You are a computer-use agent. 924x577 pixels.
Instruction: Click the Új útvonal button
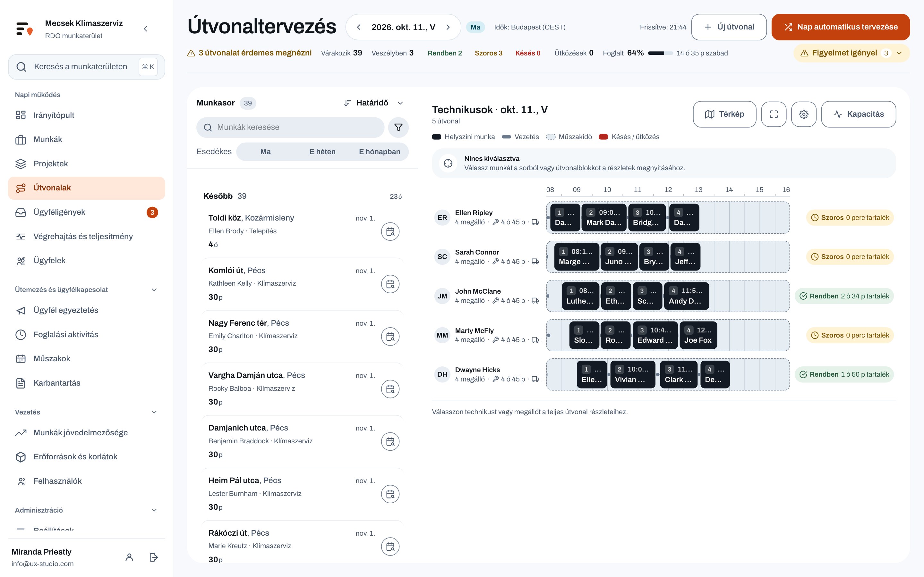(x=729, y=27)
